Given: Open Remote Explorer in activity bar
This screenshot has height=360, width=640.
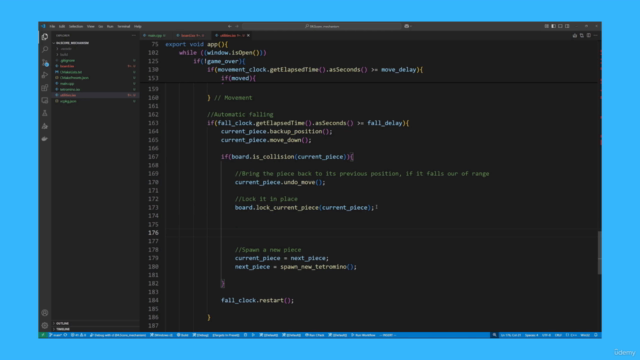Looking at the screenshot, I should point(44,100).
